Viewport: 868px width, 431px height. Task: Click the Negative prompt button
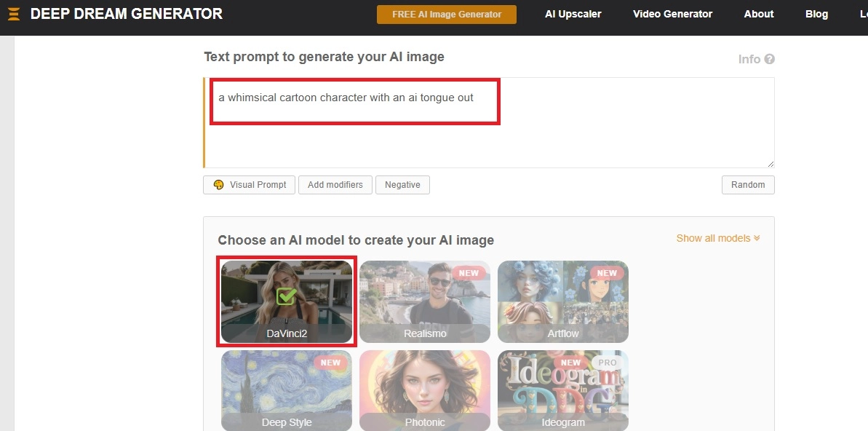(402, 185)
